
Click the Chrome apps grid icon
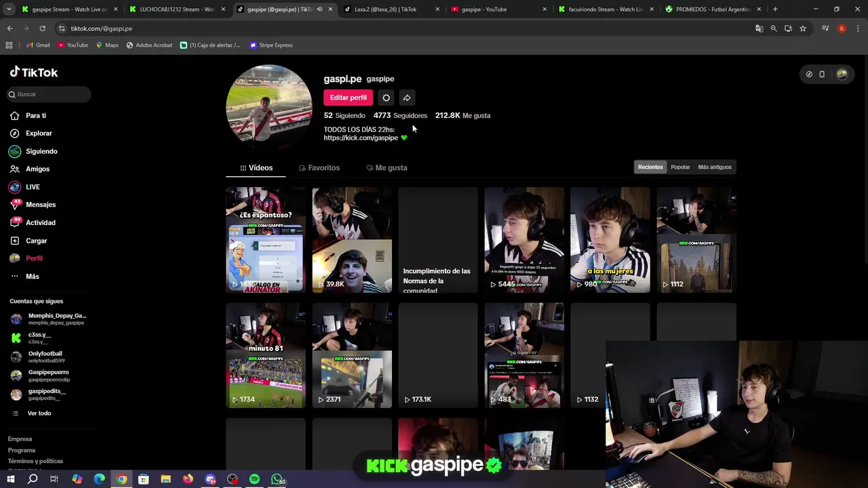coord(9,45)
